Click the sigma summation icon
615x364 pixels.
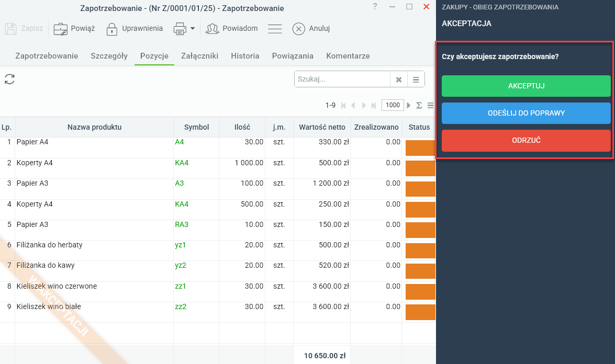click(419, 106)
